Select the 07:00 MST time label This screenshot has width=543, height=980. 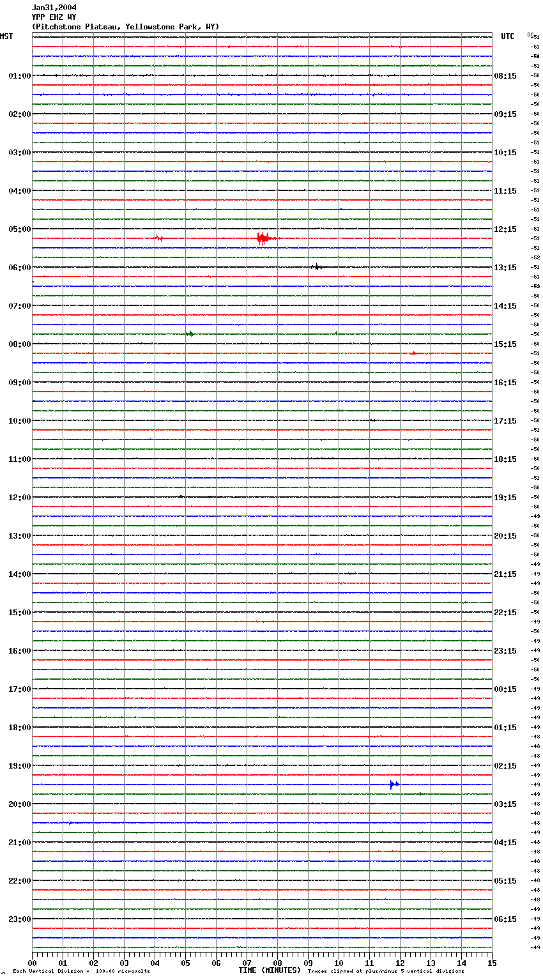20,306
